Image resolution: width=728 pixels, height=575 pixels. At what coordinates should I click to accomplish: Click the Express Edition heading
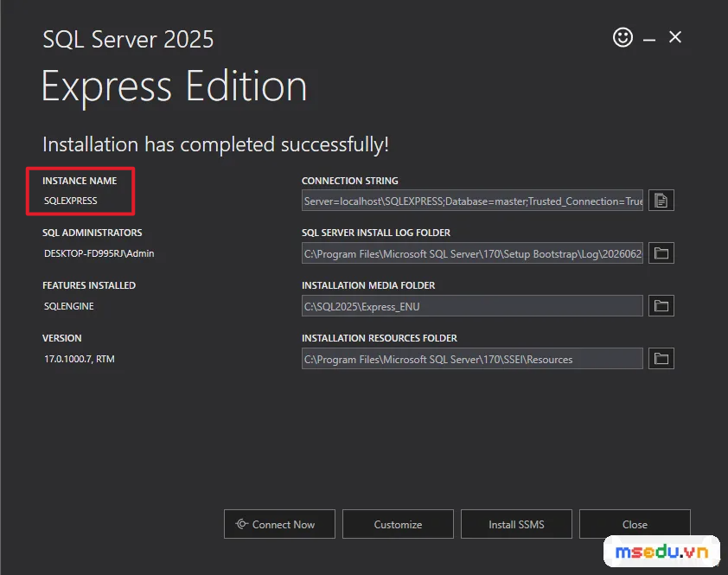pos(174,86)
